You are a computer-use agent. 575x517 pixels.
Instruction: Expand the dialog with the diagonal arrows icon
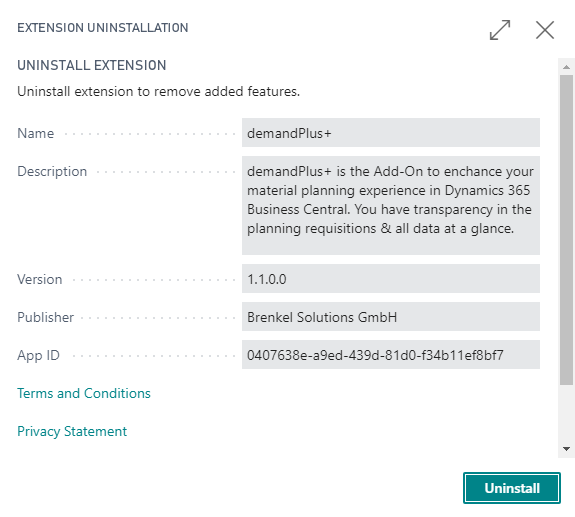[500, 30]
